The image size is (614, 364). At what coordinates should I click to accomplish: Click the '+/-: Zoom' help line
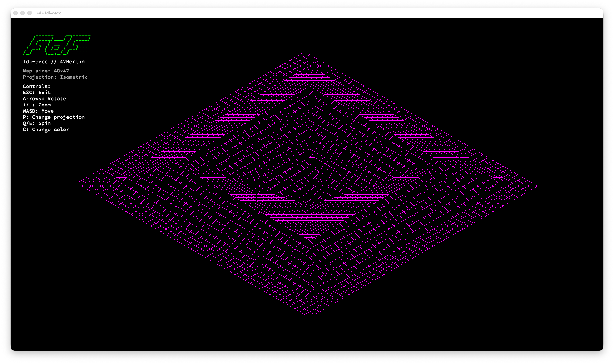[37, 105]
